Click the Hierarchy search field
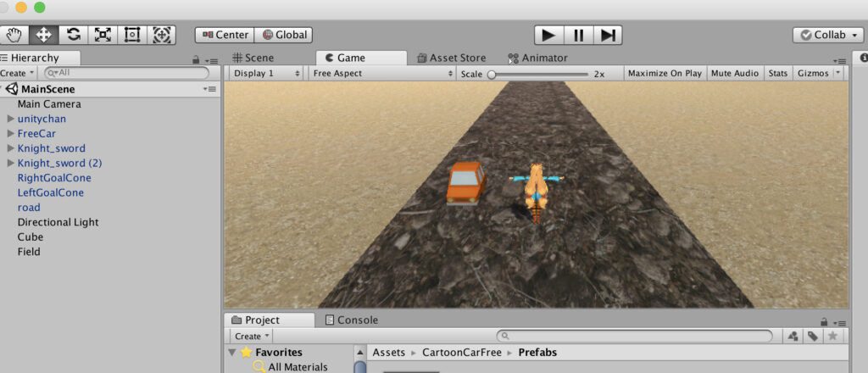The image size is (868, 373). (x=127, y=73)
